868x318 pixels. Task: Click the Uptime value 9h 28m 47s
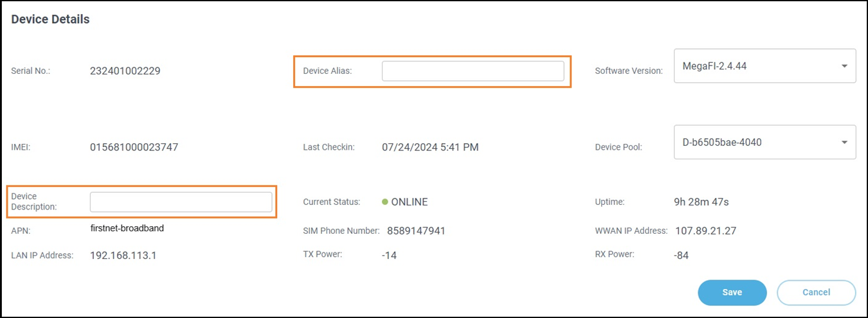[701, 202]
